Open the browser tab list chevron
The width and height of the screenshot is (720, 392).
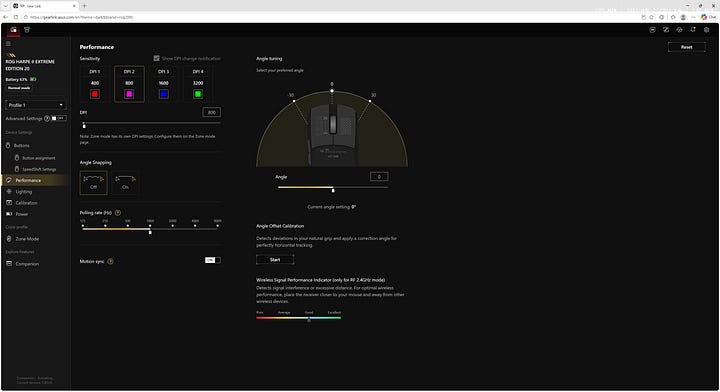6,6
